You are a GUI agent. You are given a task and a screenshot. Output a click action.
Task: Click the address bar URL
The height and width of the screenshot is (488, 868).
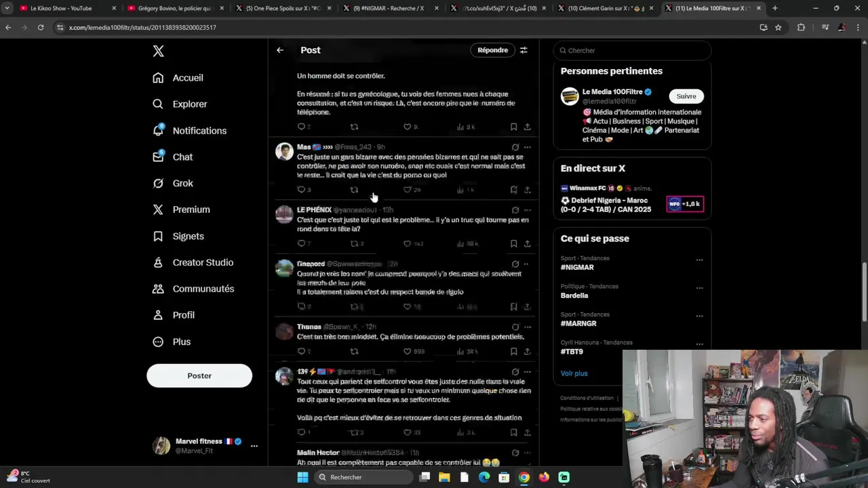point(142,28)
